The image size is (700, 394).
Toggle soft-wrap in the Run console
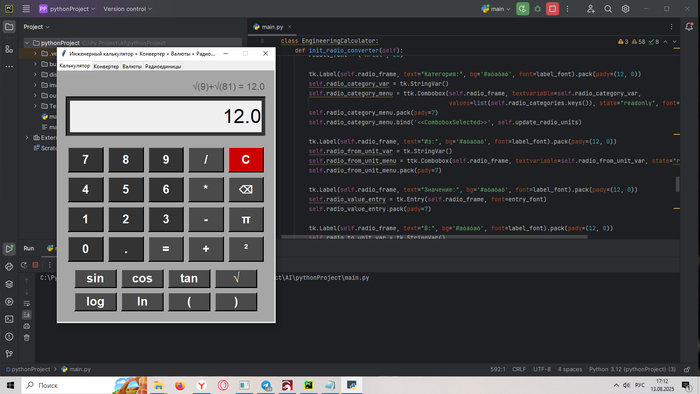pos(27,303)
